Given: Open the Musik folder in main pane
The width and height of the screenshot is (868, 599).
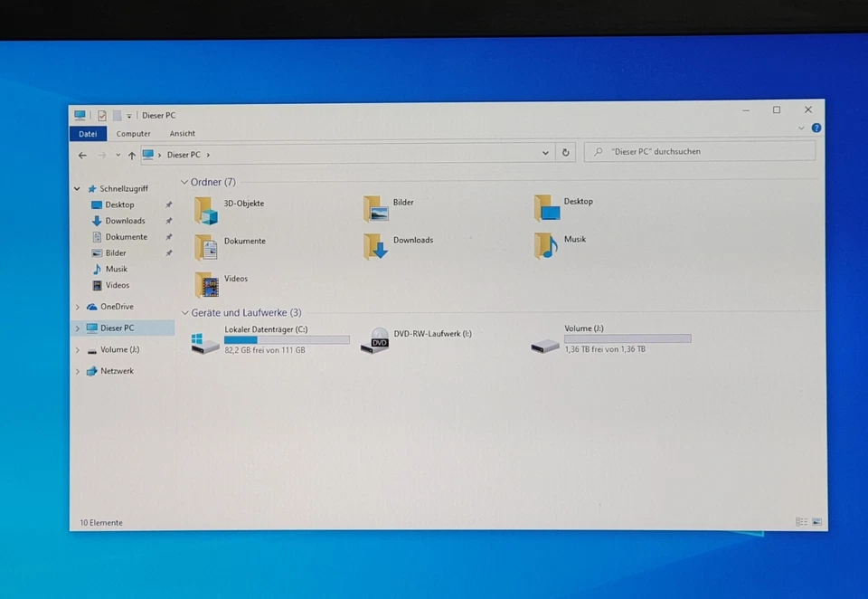Looking at the screenshot, I should [546, 245].
